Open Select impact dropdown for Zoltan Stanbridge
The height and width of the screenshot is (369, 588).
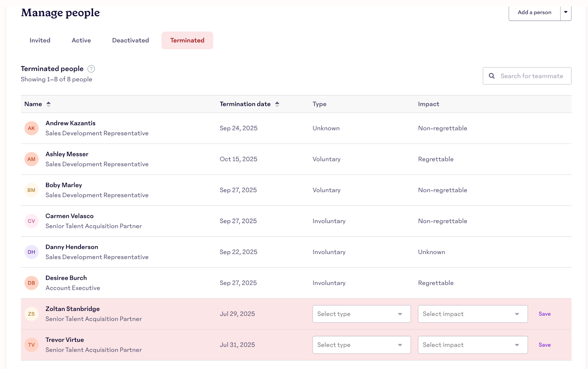pyautogui.click(x=472, y=314)
